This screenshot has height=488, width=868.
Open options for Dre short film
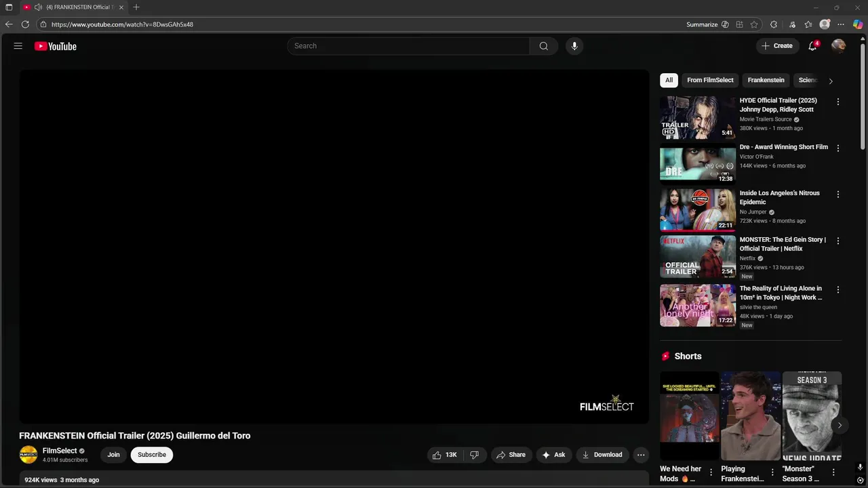coord(837,148)
